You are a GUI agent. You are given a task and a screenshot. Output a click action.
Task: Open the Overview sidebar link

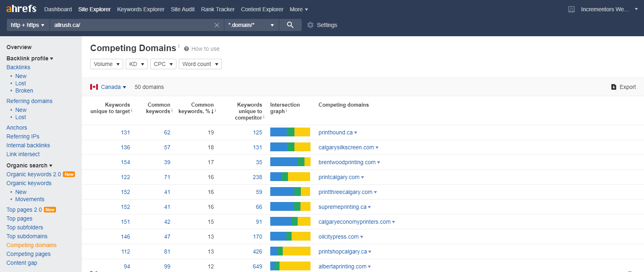click(x=19, y=47)
